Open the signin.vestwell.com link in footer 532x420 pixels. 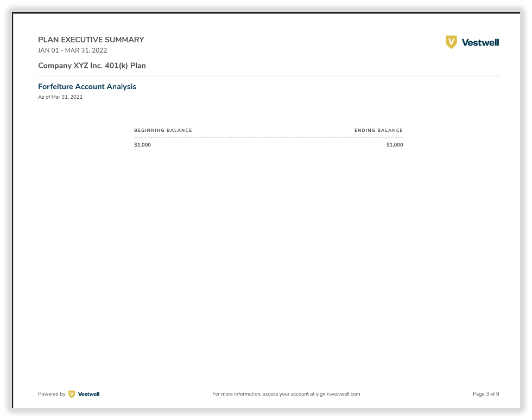coord(338,394)
